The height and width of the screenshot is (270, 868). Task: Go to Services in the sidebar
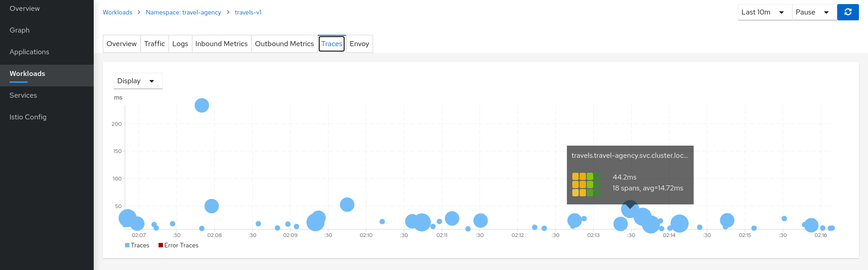23,95
